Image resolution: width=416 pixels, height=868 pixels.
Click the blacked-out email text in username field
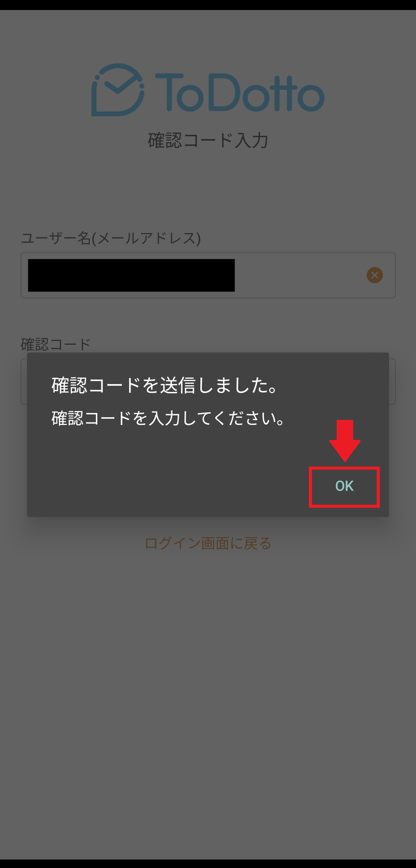(x=131, y=275)
